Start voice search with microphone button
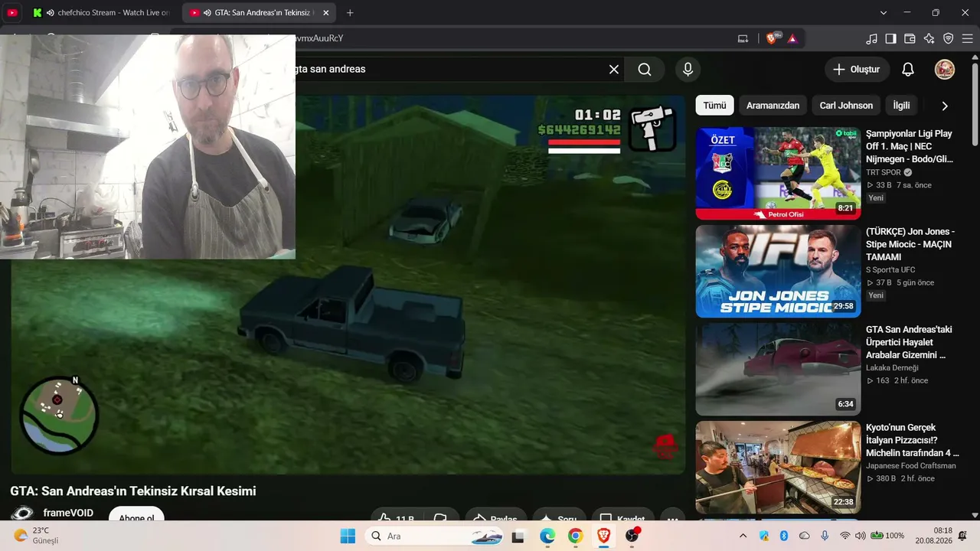980x551 pixels. pyautogui.click(x=688, y=70)
